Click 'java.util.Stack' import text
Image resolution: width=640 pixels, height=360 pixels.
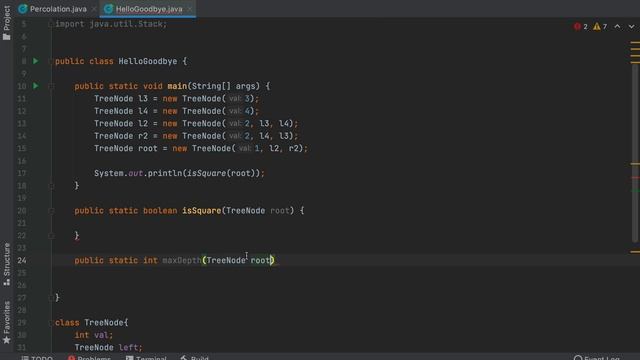[x=126, y=24]
